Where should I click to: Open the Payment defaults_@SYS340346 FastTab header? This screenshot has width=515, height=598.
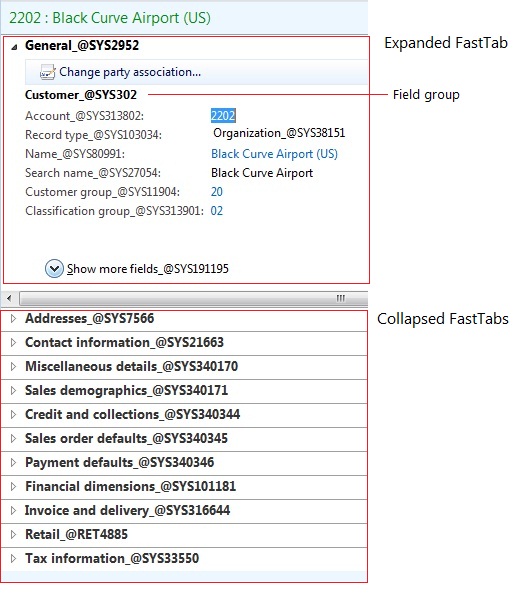click(x=184, y=463)
